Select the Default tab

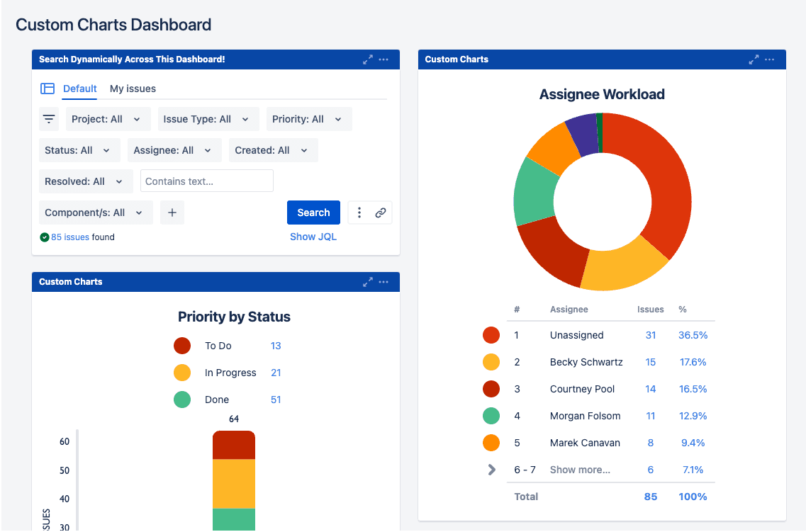point(79,89)
